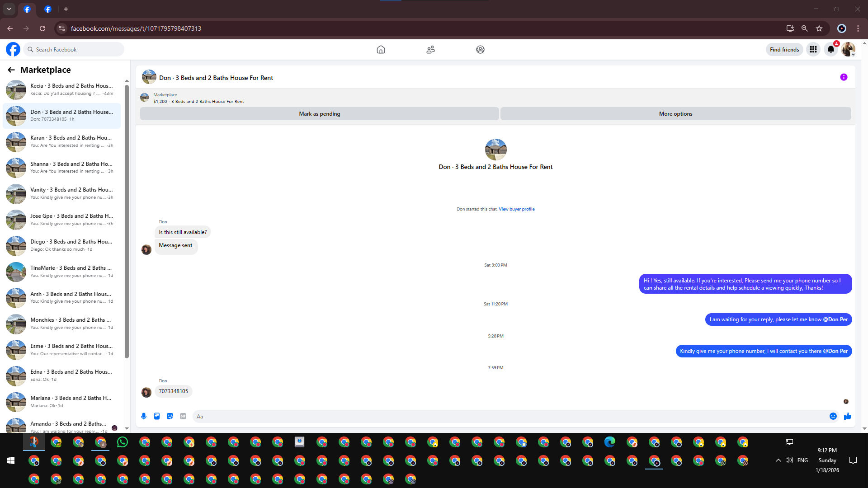Open conversation information purple icon
Screen dimensions: 868x488
point(844,77)
